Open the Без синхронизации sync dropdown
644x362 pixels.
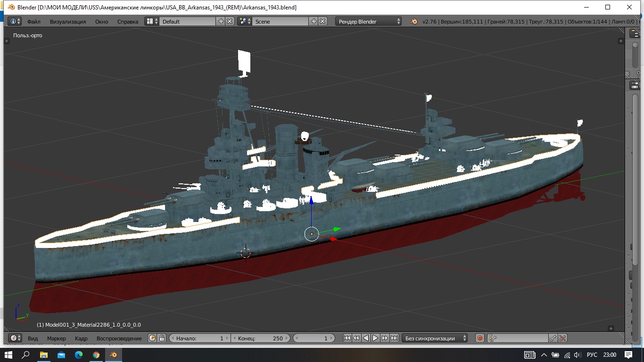pos(435,338)
